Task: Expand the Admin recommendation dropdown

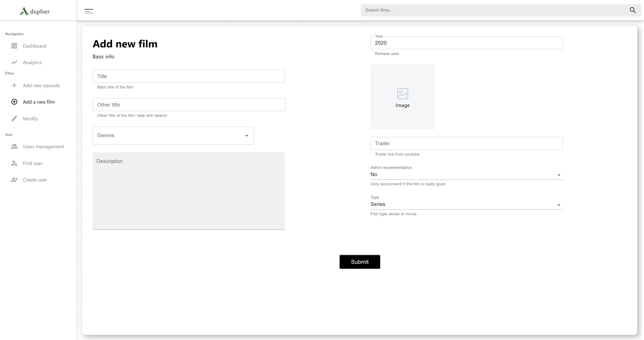Action: pos(466,175)
